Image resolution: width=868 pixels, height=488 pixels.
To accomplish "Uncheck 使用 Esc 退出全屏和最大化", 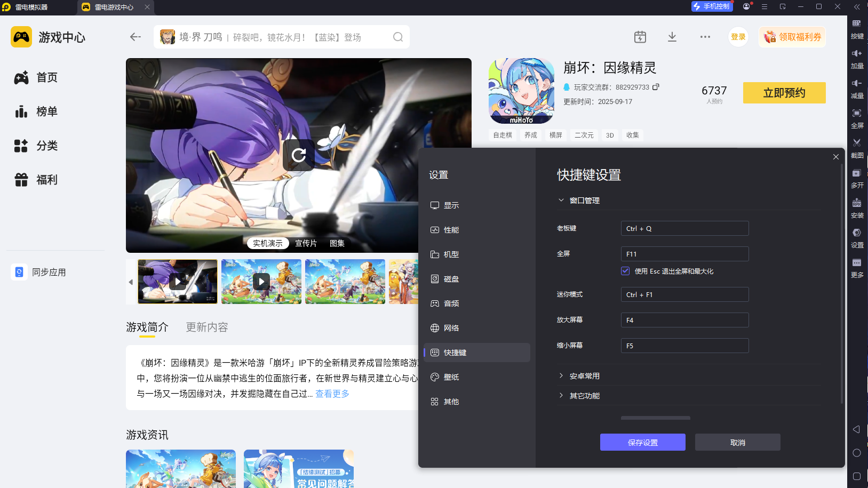I will click(625, 271).
